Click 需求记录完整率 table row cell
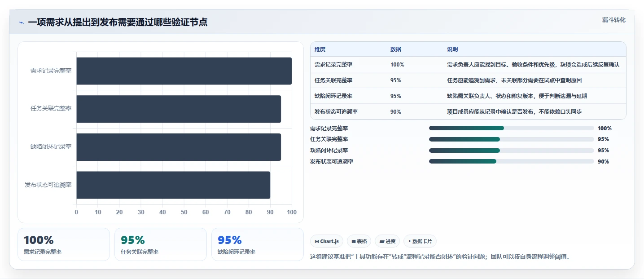Viewport: 644px width, 279px height. (333, 65)
